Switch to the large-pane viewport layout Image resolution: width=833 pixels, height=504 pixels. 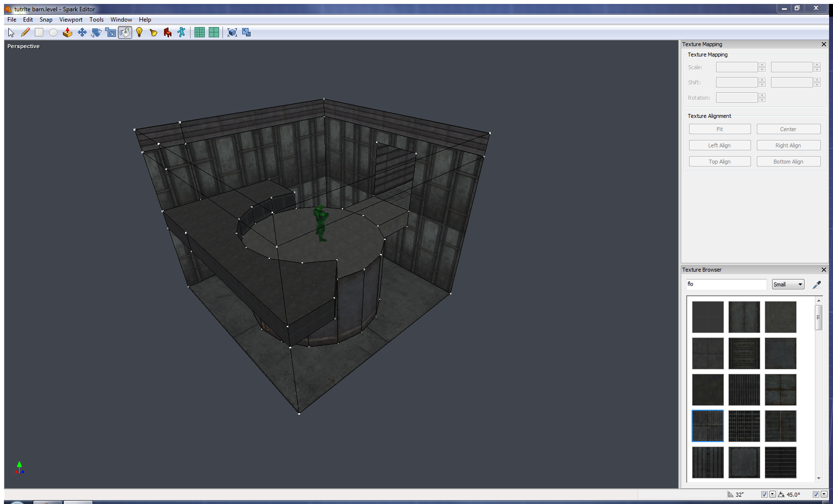[214, 32]
